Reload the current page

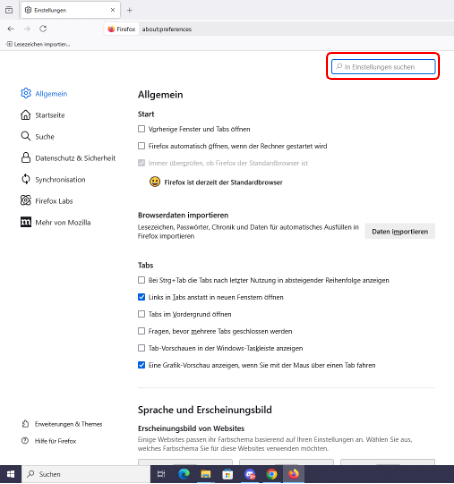click(x=43, y=29)
